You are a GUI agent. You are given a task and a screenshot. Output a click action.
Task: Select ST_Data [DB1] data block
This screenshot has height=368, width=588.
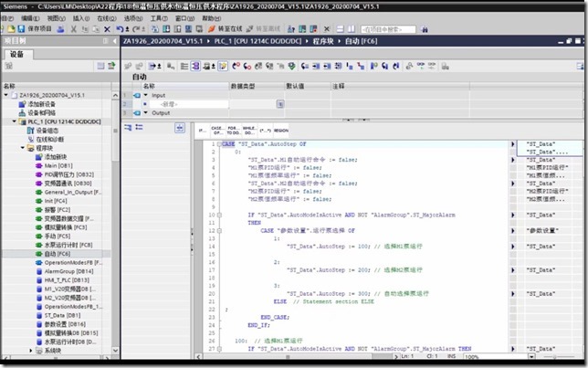coord(62,315)
